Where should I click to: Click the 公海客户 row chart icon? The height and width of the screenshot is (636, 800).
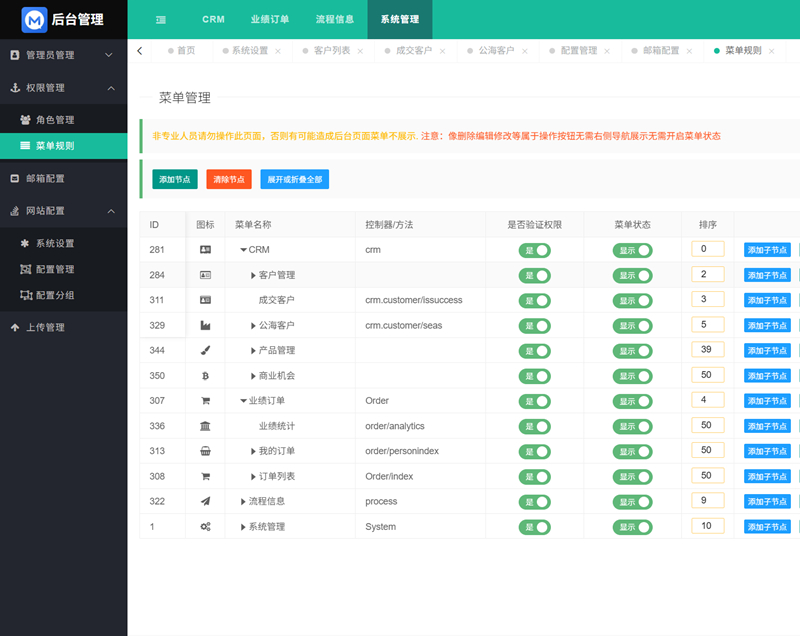coord(205,325)
